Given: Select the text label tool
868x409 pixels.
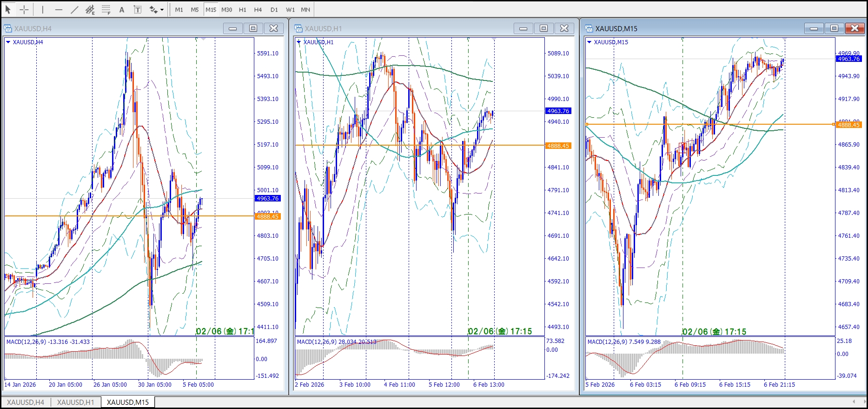Looking at the screenshot, I should point(138,9).
